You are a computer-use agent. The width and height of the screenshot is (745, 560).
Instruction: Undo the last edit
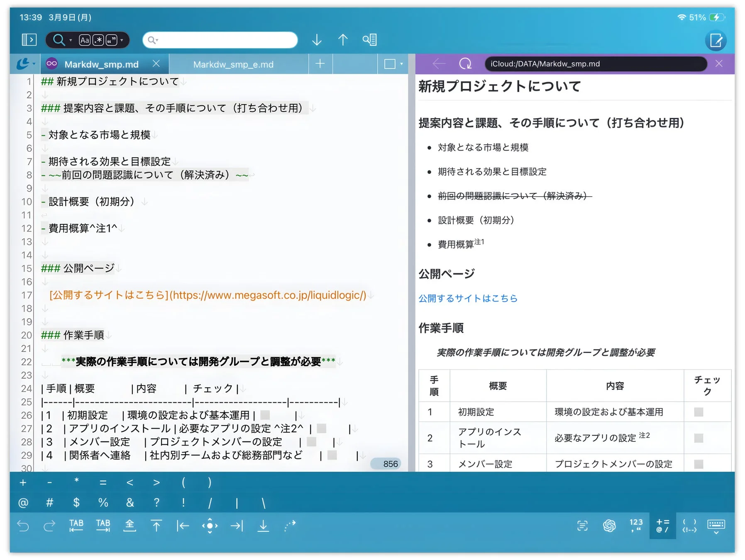[24, 526]
